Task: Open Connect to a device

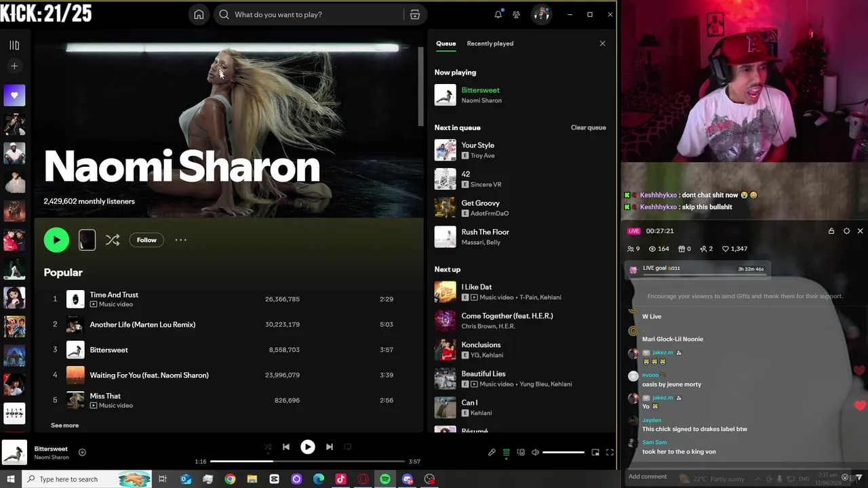Action: coord(521,452)
